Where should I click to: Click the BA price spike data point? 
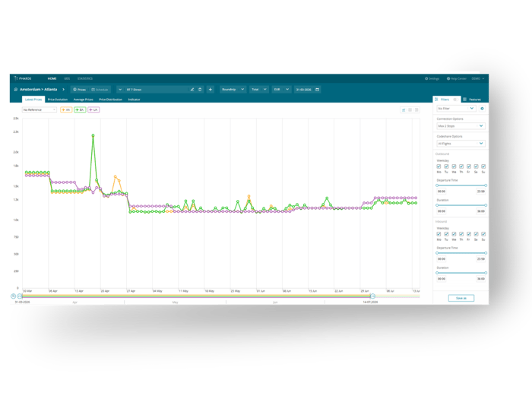(93, 135)
